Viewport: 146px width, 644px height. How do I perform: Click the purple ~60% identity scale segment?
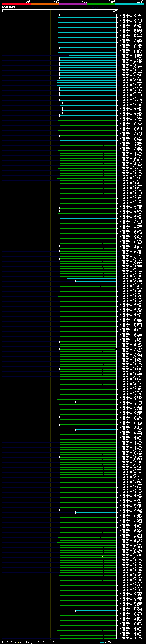tap(73, 4)
